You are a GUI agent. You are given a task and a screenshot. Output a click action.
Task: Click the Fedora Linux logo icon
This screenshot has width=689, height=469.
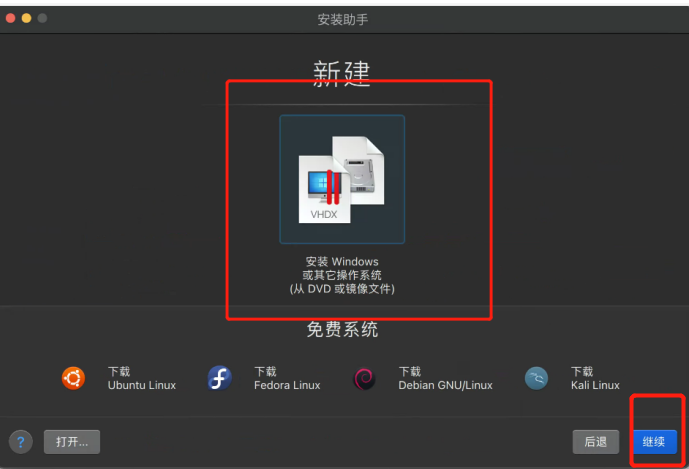pyautogui.click(x=219, y=378)
